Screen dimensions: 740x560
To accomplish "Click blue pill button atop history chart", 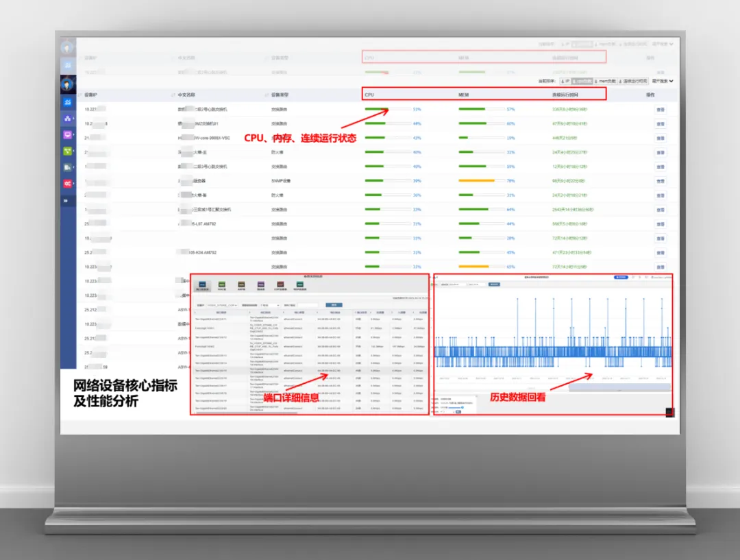I will point(621,278).
